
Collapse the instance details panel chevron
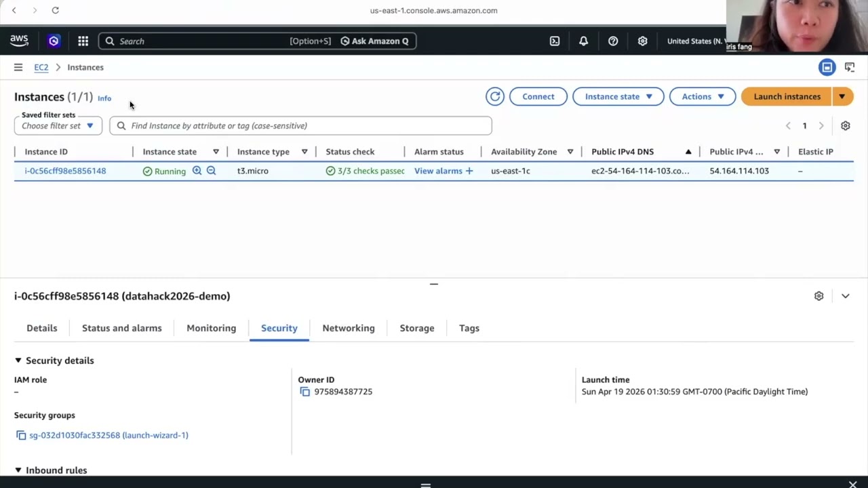click(845, 296)
